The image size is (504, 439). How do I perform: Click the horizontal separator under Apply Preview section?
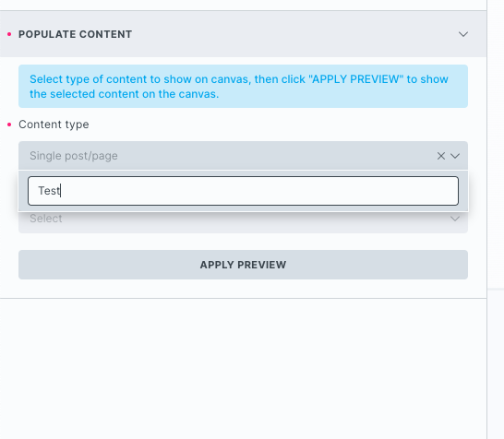click(243, 298)
